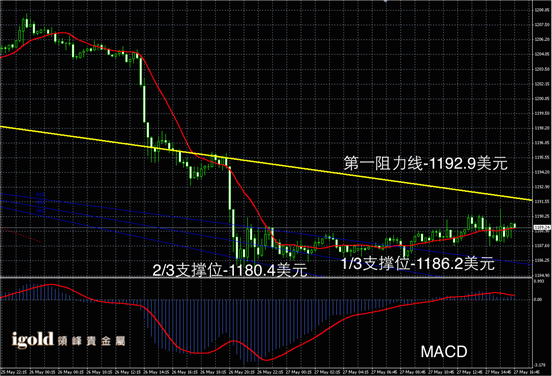Click the 領峰貴金屬 brand text
This screenshot has height=376, width=552.
click(x=91, y=341)
